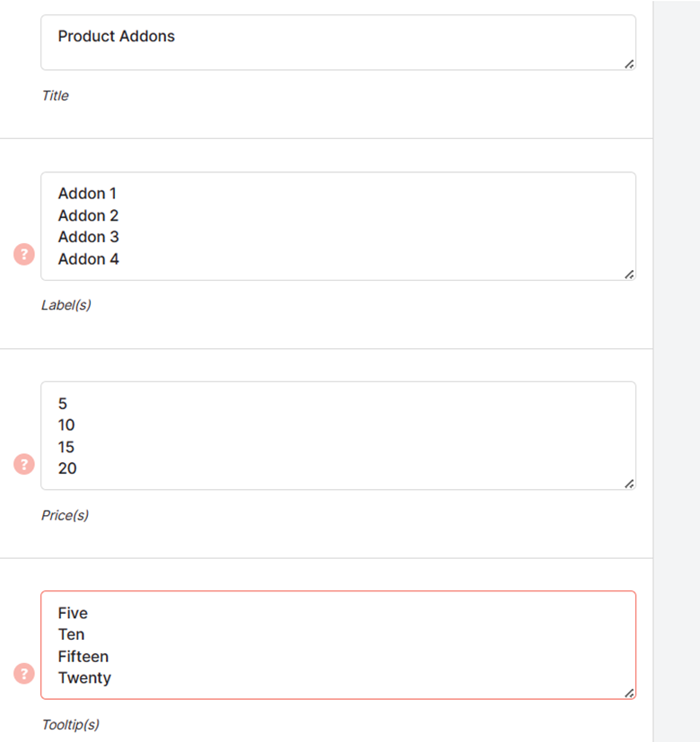700x742 pixels.
Task: Click the resize handle of Tooltip(s) textarea
Action: pos(629,694)
